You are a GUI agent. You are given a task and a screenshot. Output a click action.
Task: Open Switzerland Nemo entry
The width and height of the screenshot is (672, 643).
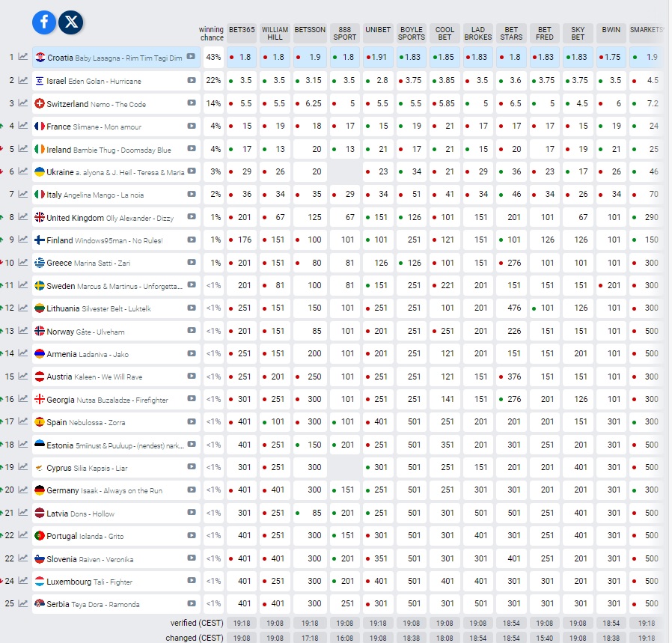pyautogui.click(x=116, y=103)
